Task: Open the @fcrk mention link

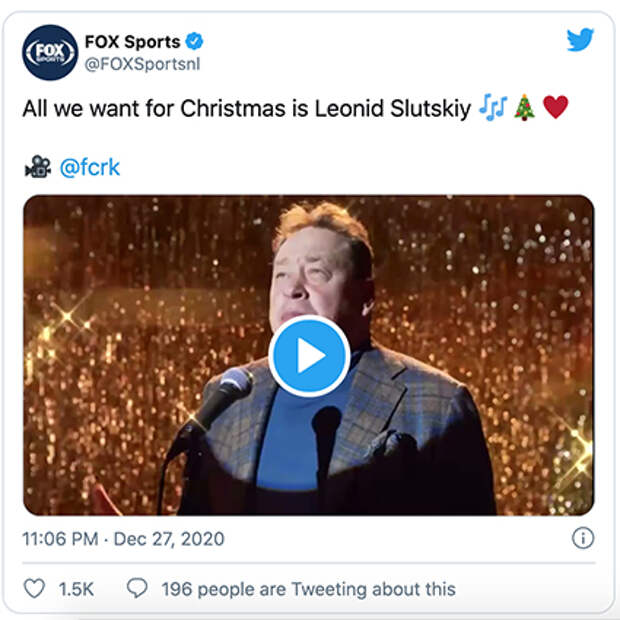Action: pyautogui.click(x=90, y=167)
